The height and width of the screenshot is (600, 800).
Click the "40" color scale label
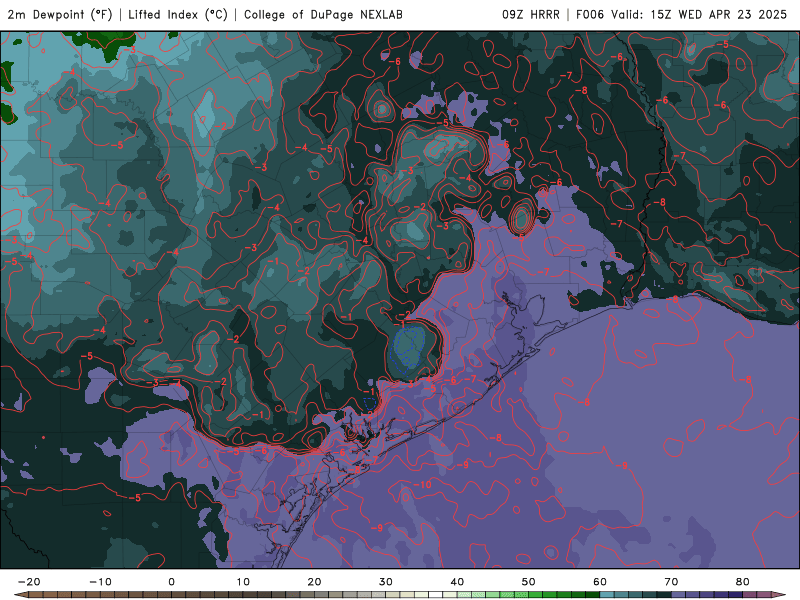coord(457,582)
